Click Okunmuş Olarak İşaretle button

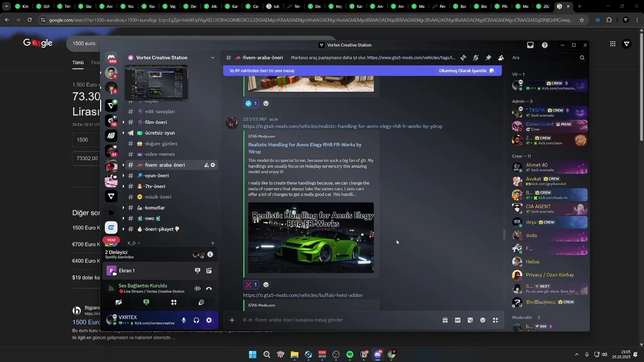(x=466, y=71)
